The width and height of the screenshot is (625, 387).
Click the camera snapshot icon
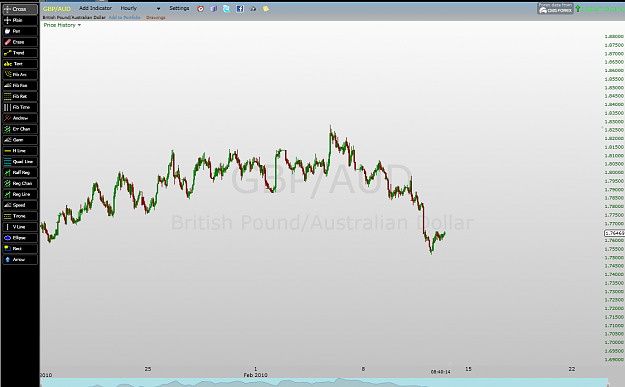(x=253, y=8)
